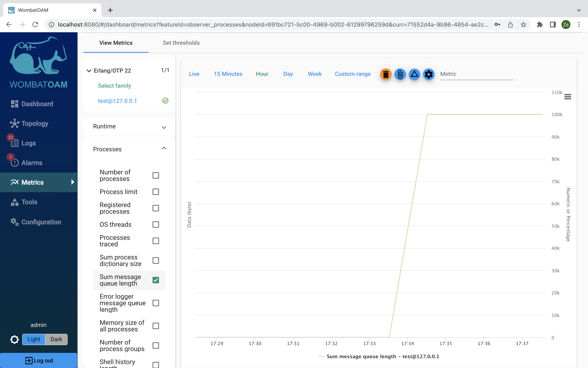The height and width of the screenshot is (368, 588).
Task: Open Custom range selector
Action: point(353,74)
